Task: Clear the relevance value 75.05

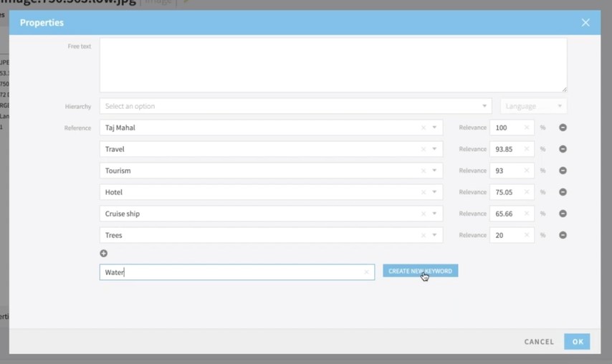Action: point(527,192)
